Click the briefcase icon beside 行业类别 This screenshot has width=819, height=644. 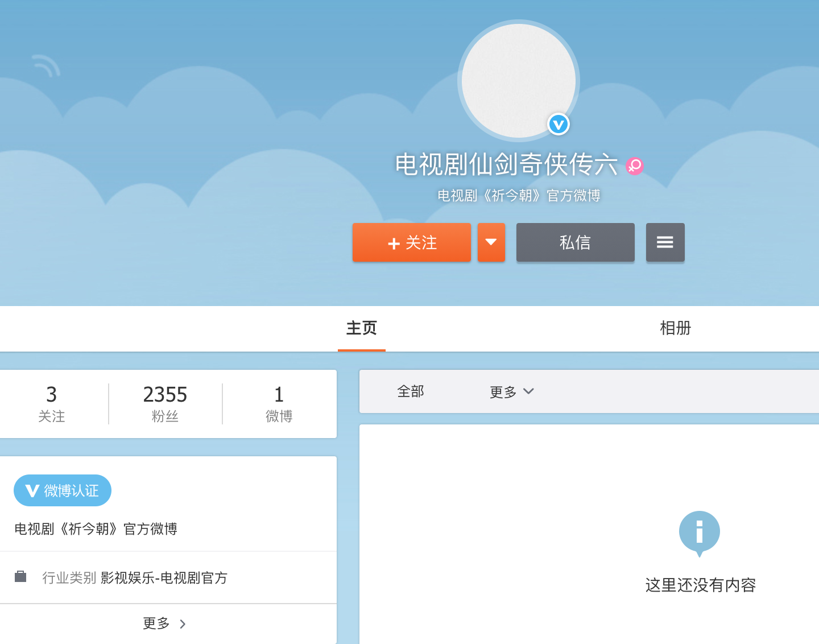pos(21,576)
